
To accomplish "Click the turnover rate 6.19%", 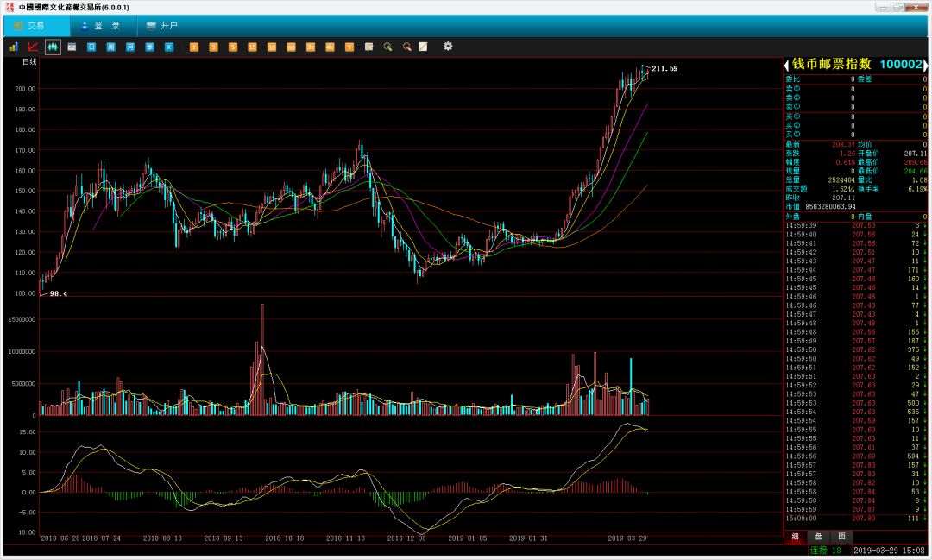I will (917, 189).
